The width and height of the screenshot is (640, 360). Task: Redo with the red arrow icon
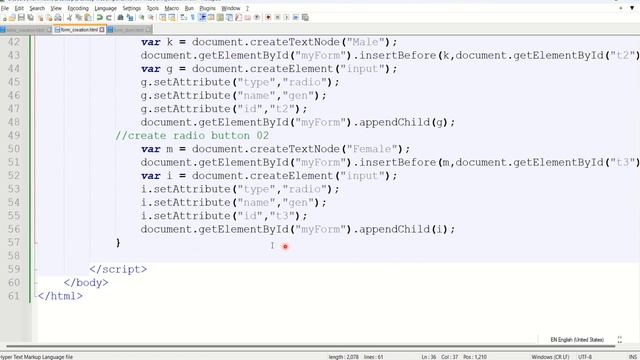point(109,18)
